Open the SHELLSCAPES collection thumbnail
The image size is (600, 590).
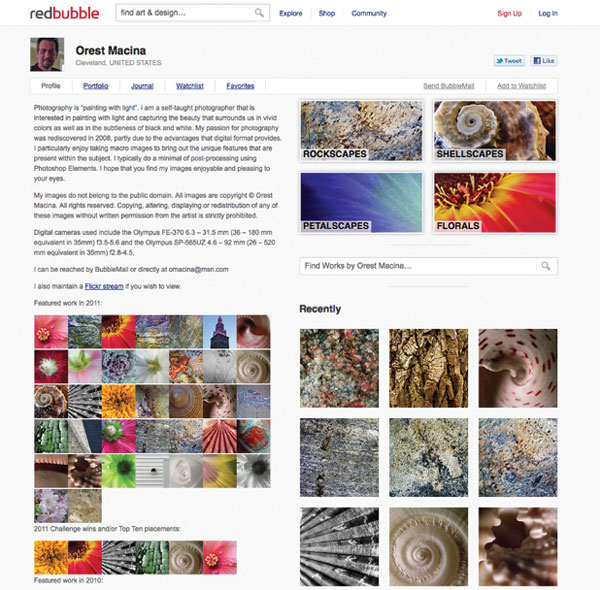tap(495, 131)
